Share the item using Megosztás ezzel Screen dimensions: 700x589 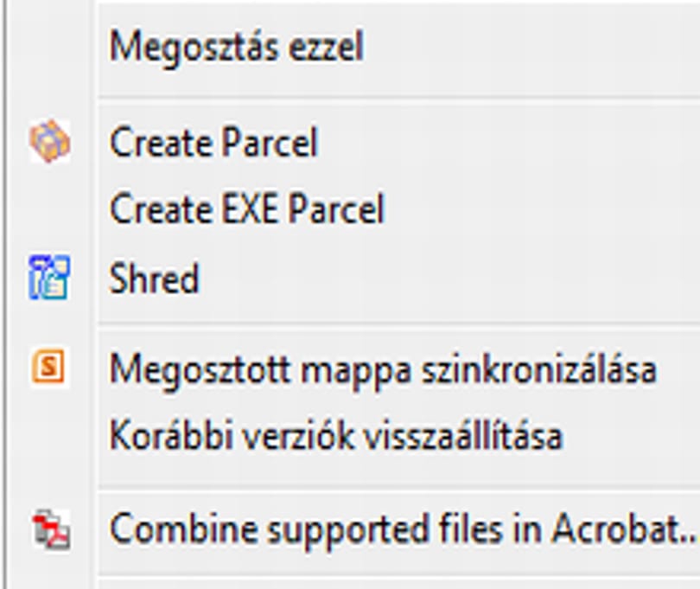tap(237, 47)
